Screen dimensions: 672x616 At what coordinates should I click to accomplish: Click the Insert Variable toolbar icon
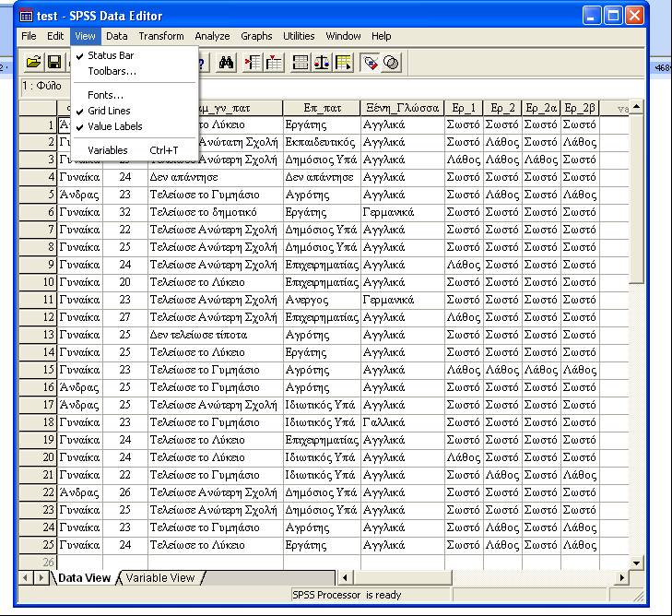coord(274,63)
